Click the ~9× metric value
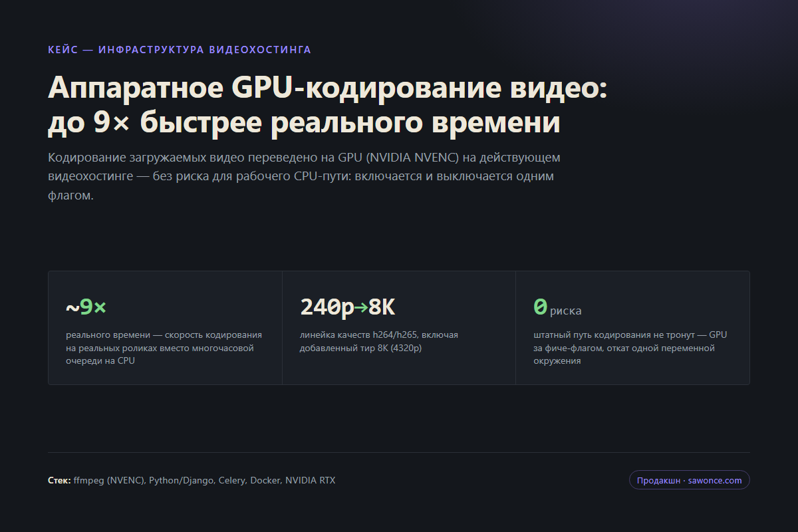Viewport: 798px width, 532px height. [86, 307]
